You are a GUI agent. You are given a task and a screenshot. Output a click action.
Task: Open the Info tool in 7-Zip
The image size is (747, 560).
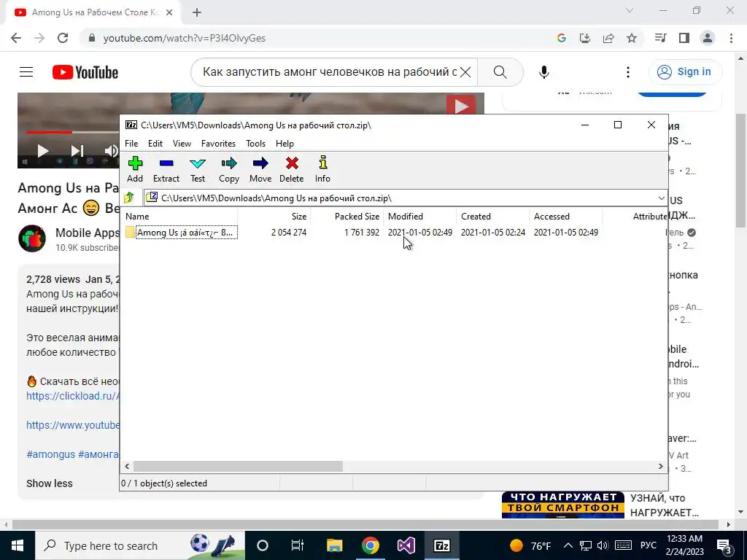322,169
